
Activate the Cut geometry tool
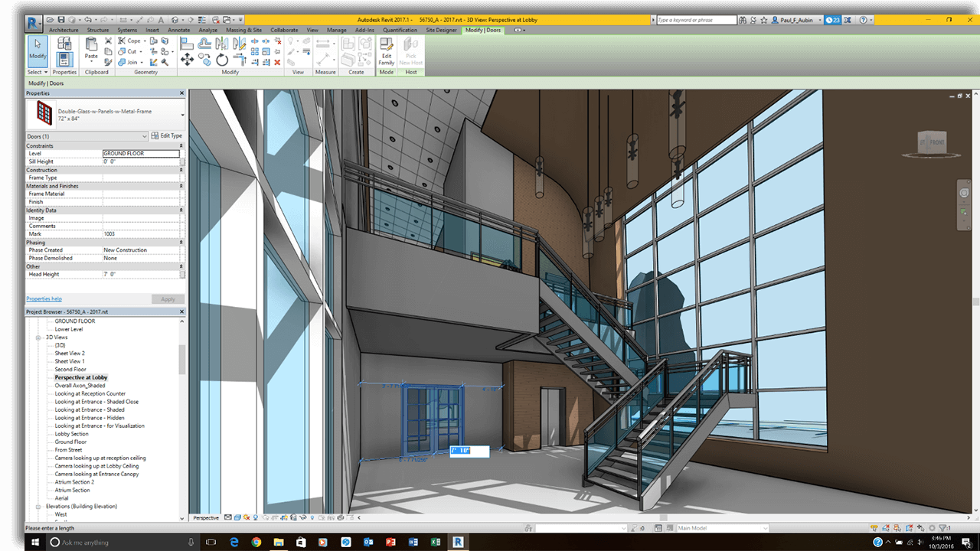pos(129,51)
